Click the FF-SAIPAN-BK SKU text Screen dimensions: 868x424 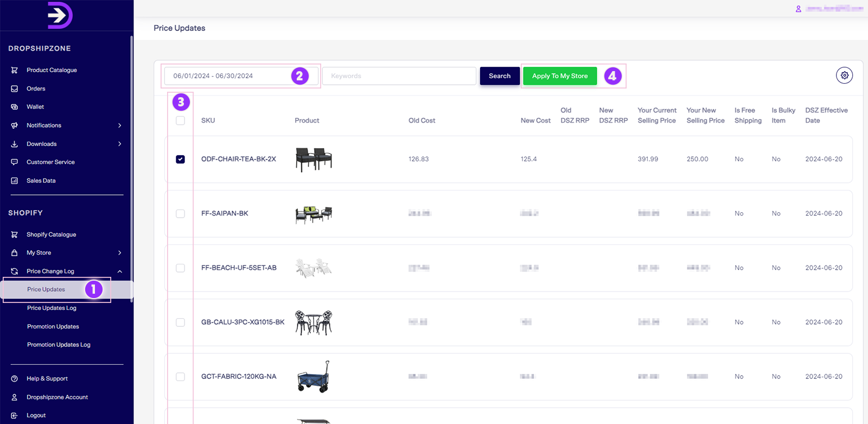[225, 213]
